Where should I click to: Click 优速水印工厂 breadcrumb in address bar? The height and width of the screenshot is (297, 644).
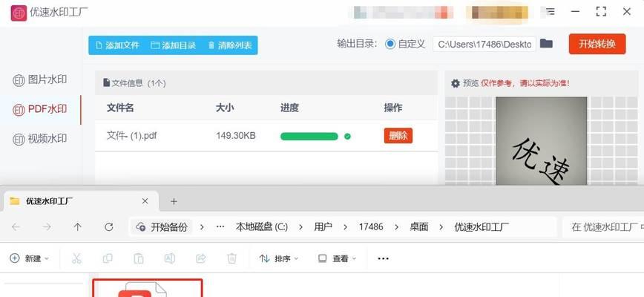tap(482, 226)
